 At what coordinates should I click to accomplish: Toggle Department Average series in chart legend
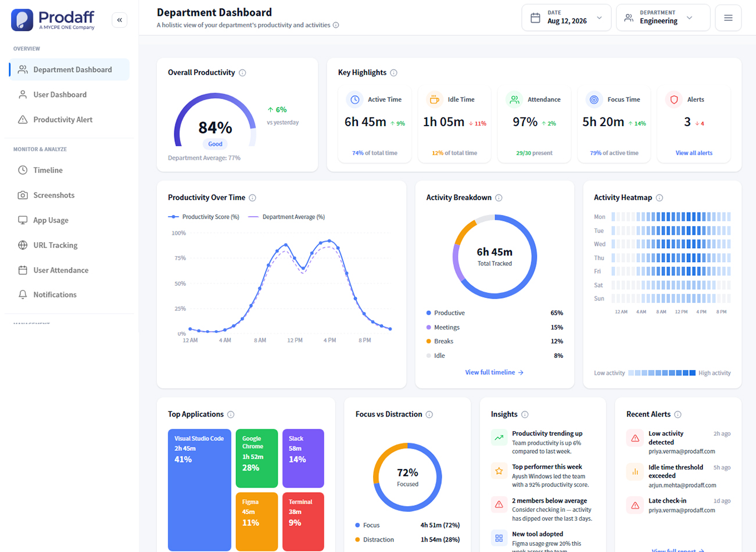coord(286,217)
